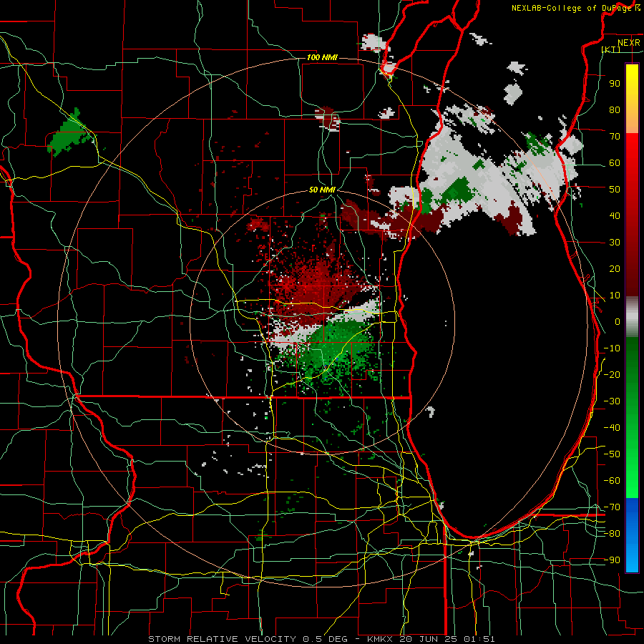Click the 50 NMI range ring label
The height and width of the screenshot is (644, 644).
tap(322, 190)
